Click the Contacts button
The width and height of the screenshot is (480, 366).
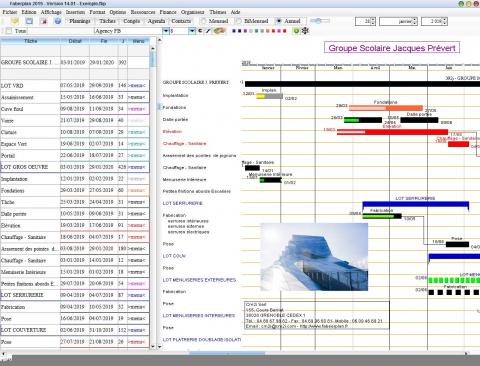[x=181, y=21]
